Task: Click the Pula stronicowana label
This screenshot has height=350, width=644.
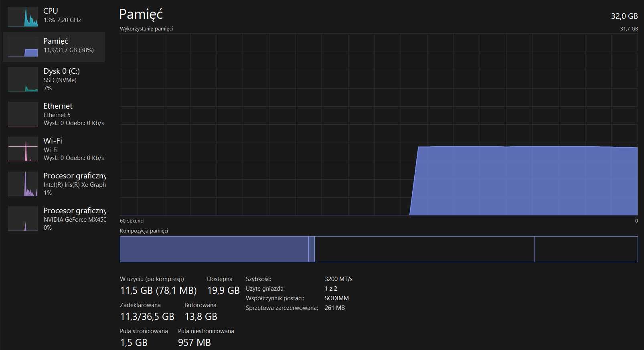Action: click(144, 331)
